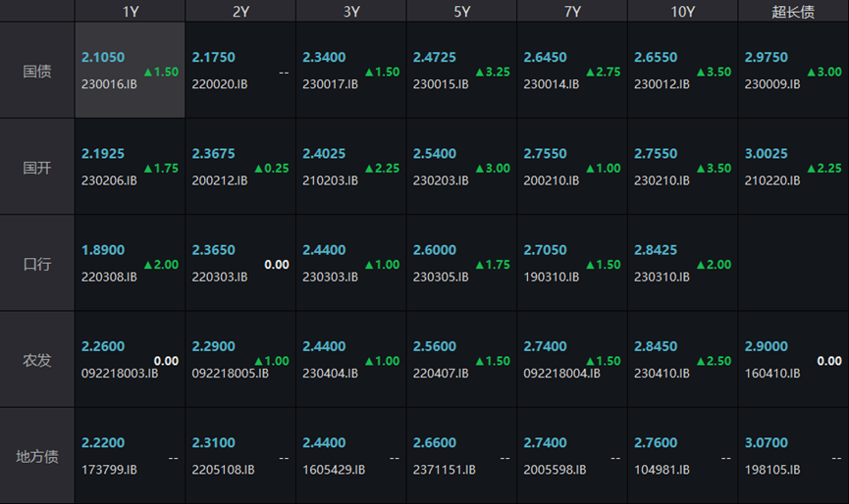Open bond code 230016.IB
The height and width of the screenshot is (504, 849).
[x=109, y=84]
